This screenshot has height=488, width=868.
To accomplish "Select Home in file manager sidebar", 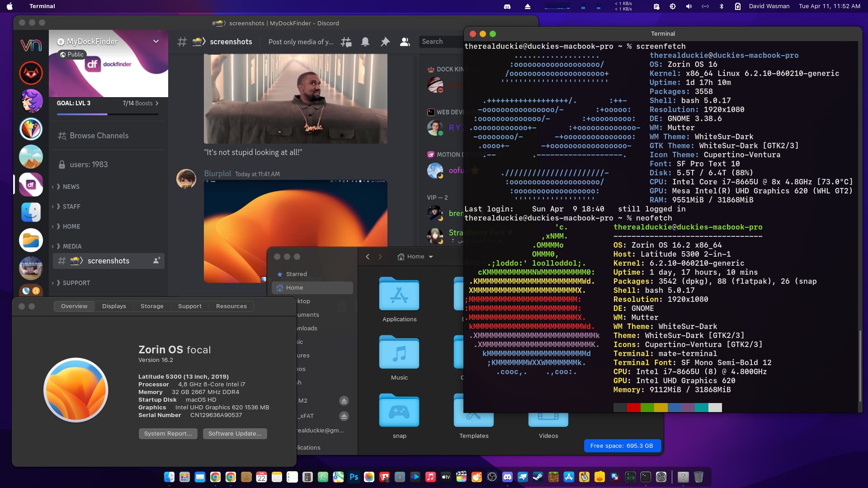I will point(312,288).
